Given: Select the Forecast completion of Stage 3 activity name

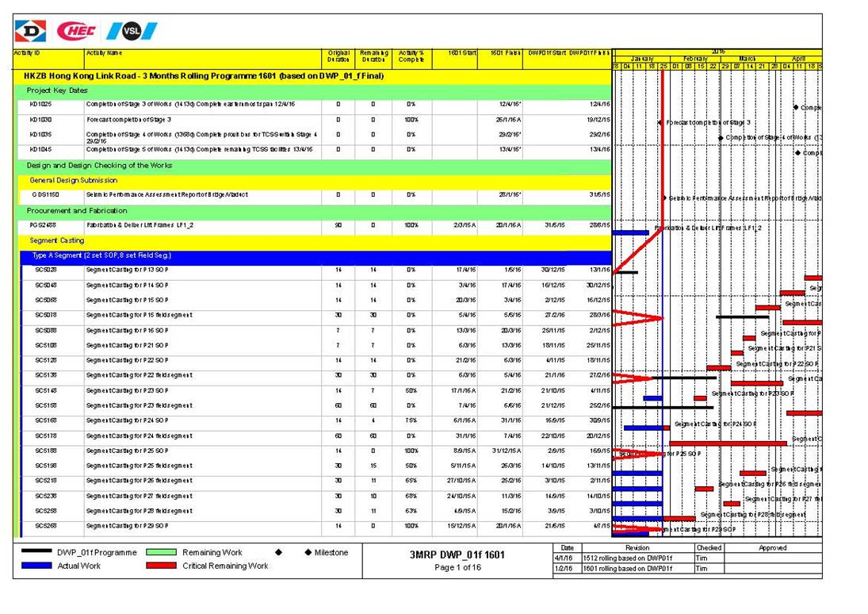Looking at the screenshot, I should click(x=129, y=120).
